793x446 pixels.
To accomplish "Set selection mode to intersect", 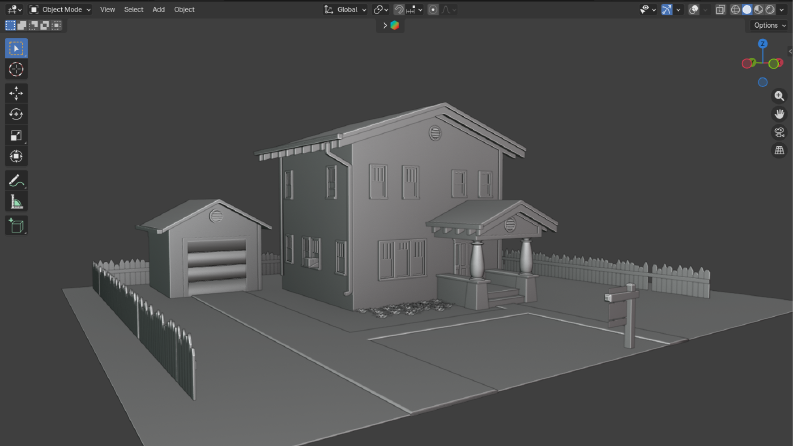I will (57, 25).
